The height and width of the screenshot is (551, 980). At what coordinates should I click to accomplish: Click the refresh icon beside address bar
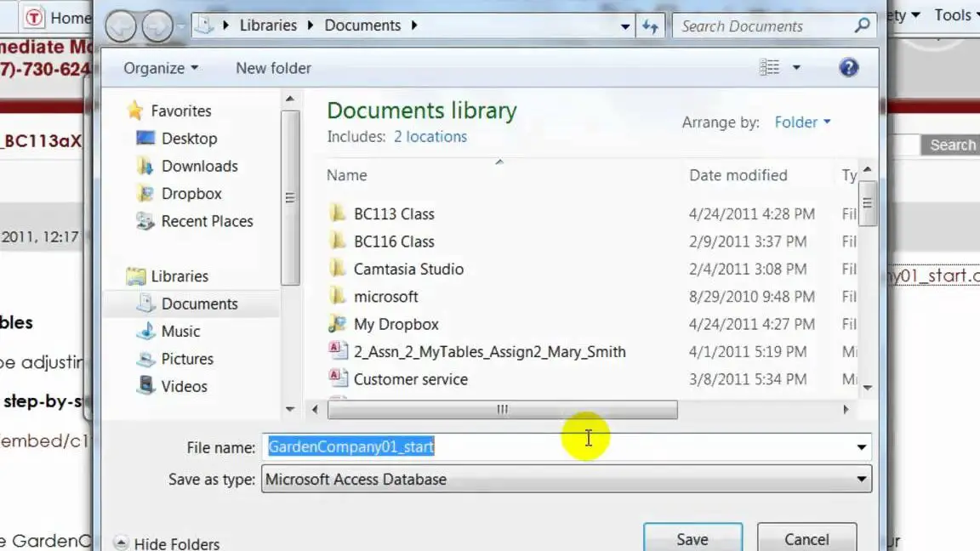tap(650, 26)
